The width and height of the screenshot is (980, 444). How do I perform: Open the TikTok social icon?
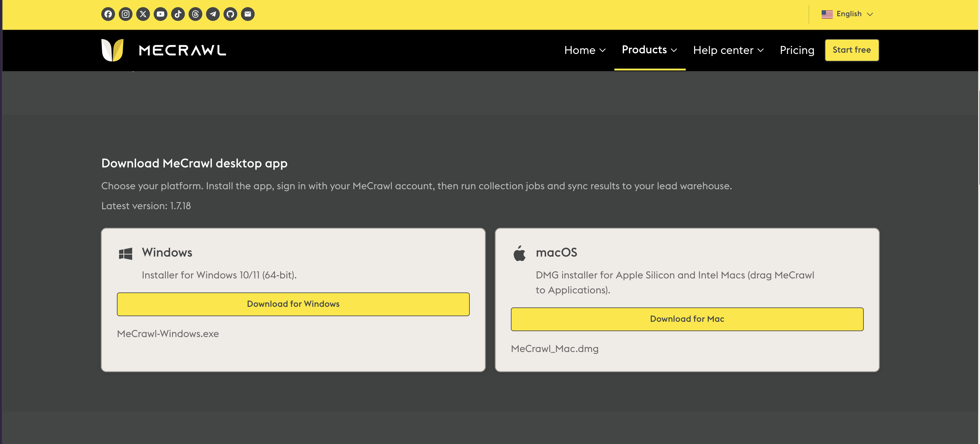(x=178, y=14)
